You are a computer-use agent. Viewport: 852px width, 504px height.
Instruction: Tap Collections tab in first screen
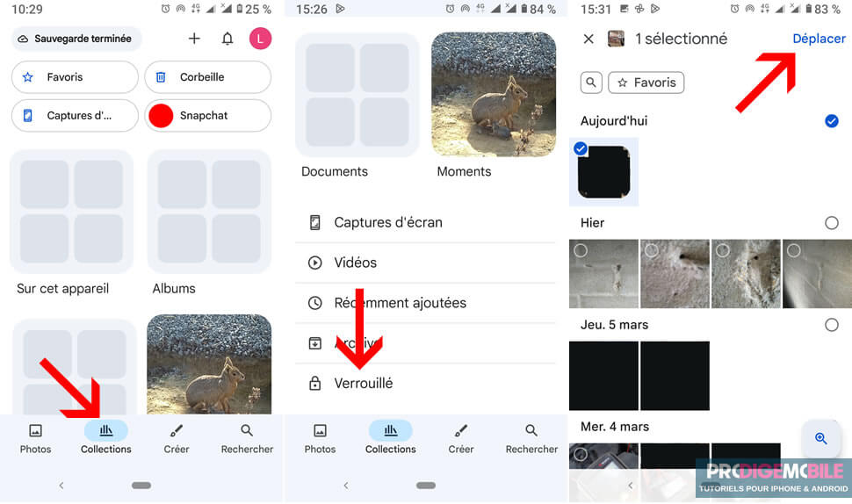(x=106, y=439)
